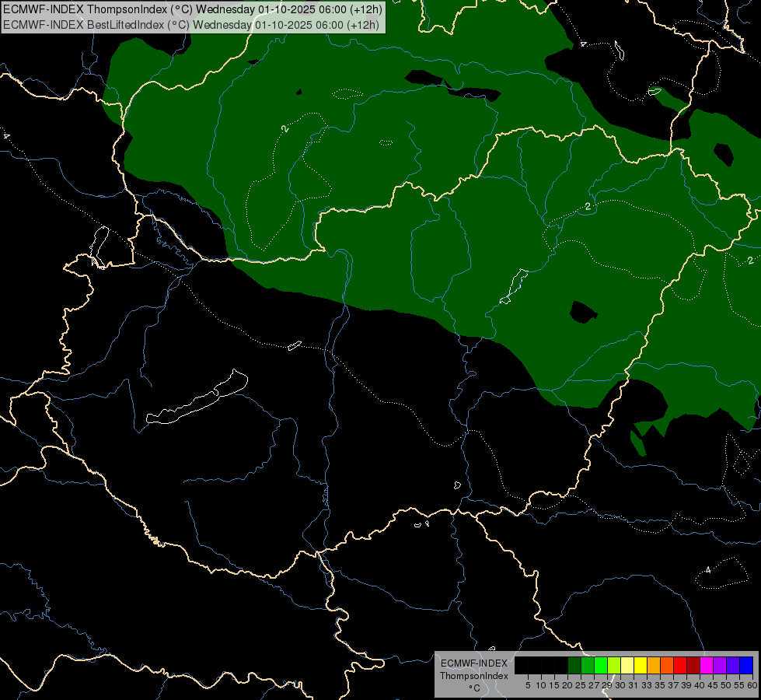Viewport: 761px width, 700px height.
Task: Select the violet 50-55 legend swatch
Action: 733,665
